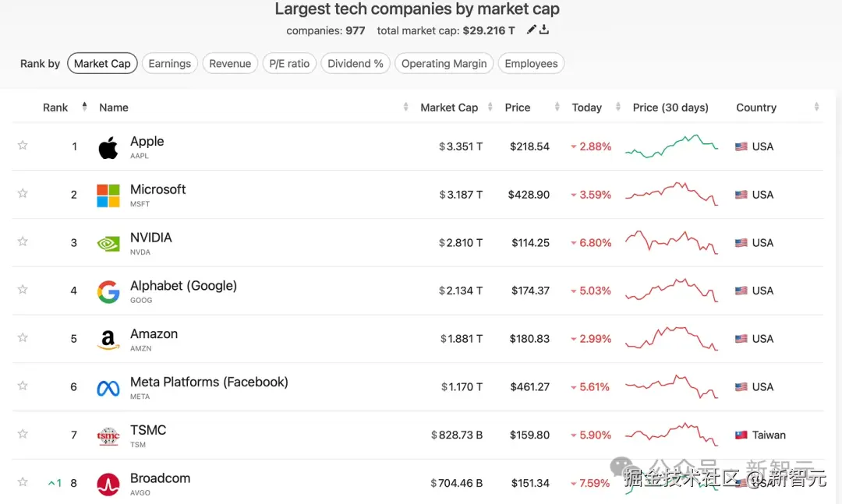The height and width of the screenshot is (504, 842).
Task: Click the pencil edit icon
Action: coord(531,30)
